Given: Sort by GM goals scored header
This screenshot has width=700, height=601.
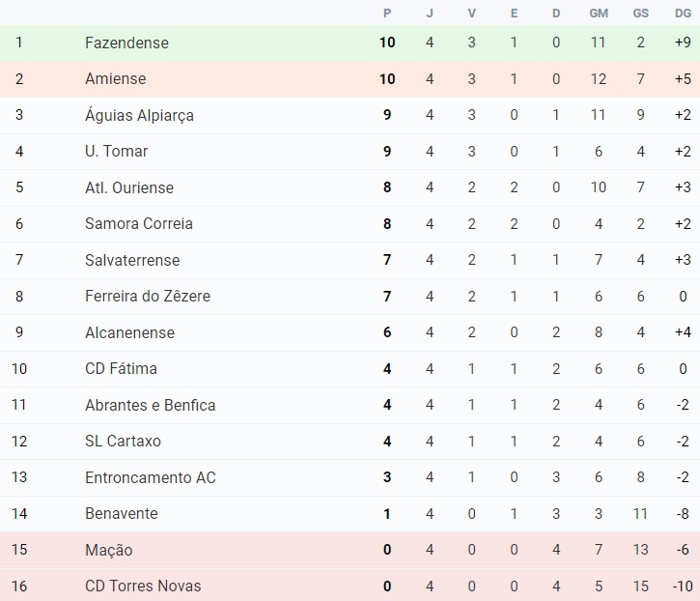Looking at the screenshot, I should pyautogui.click(x=599, y=13).
